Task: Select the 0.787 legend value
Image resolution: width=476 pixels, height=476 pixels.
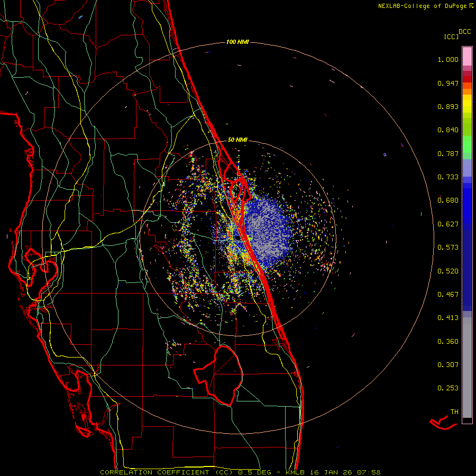Action: click(x=448, y=153)
